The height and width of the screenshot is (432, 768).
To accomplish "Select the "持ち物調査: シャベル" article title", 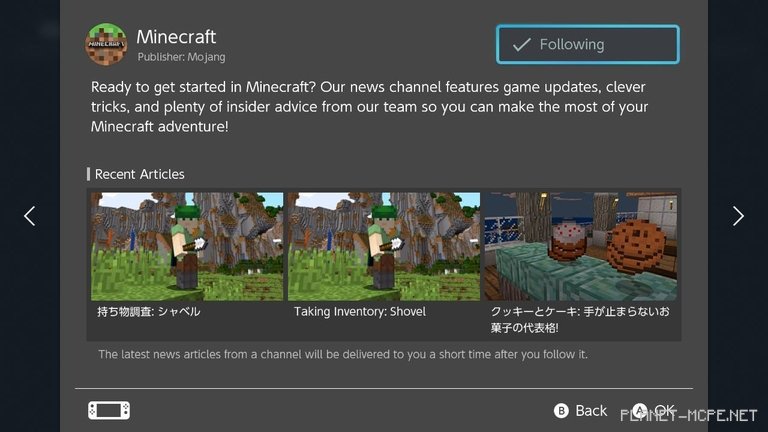I will pyautogui.click(x=149, y=312).
